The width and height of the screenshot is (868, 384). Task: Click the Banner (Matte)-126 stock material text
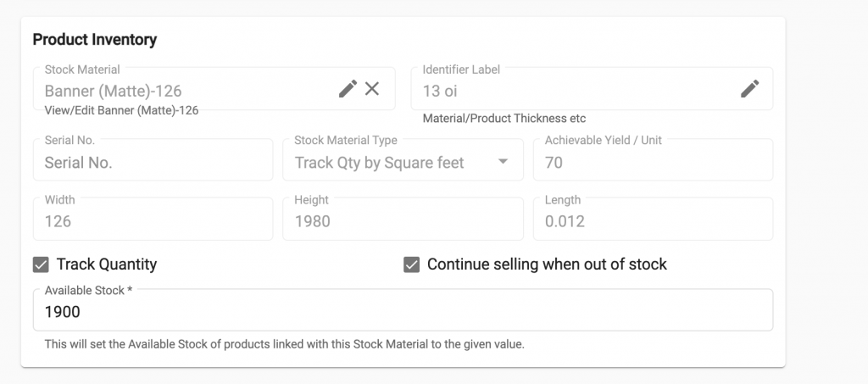tap(113, 91)
